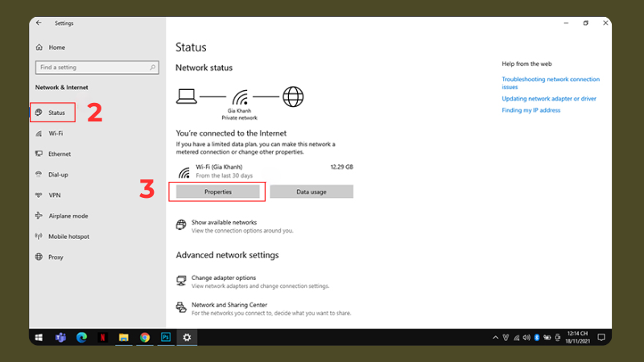Click the Properties button
Image resolution: width=644 pixels, height=362 pixels.
point(217,191)
